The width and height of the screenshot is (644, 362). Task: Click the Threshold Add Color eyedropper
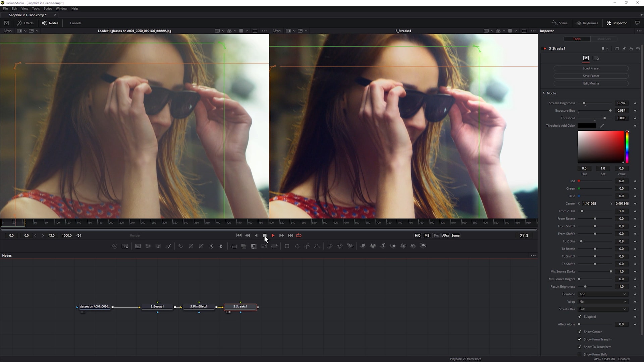click(x=602, y=126)
